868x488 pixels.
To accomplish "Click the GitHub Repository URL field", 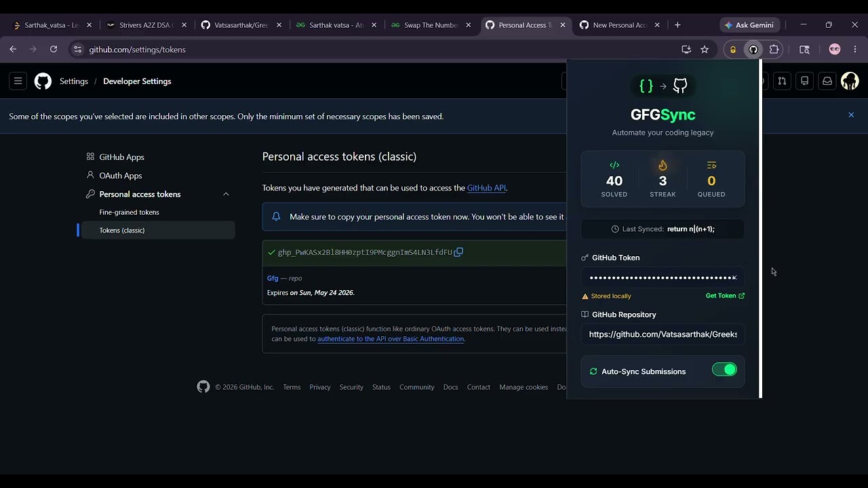I will [x=663, y=334].
